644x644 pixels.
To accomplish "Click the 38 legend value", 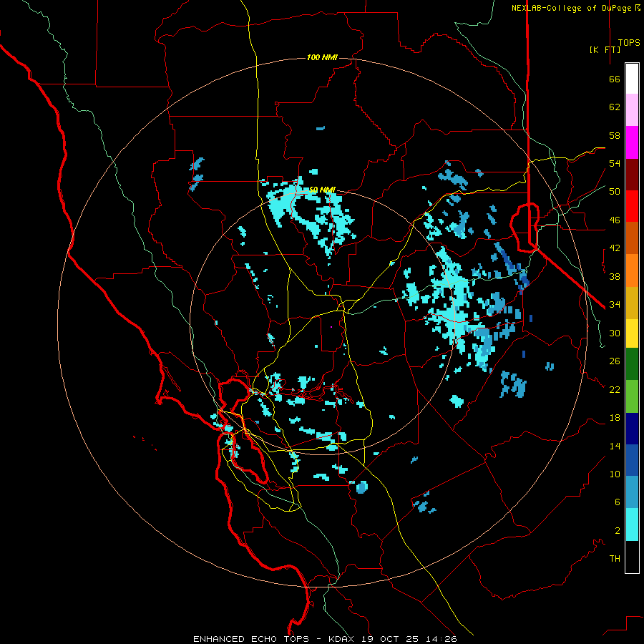I will 615,276.
